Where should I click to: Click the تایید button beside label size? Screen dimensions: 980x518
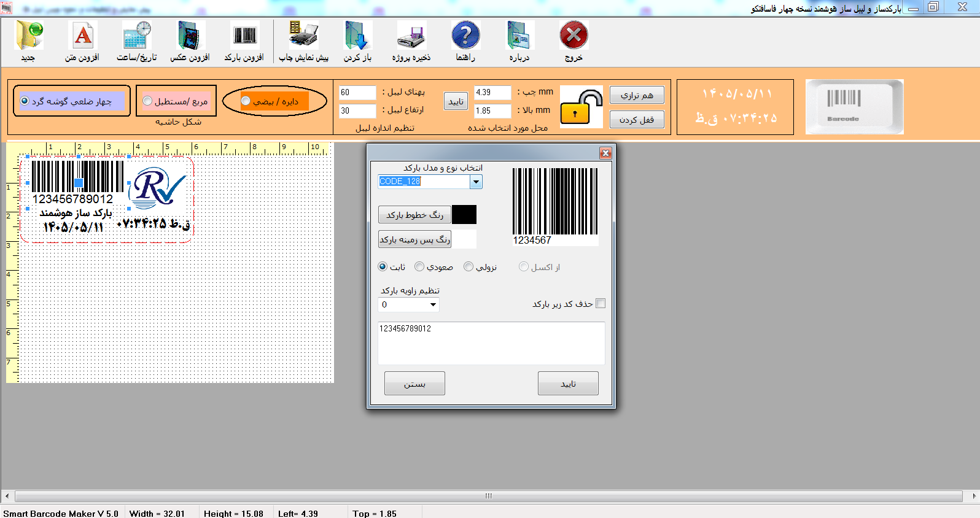(456, 101)
